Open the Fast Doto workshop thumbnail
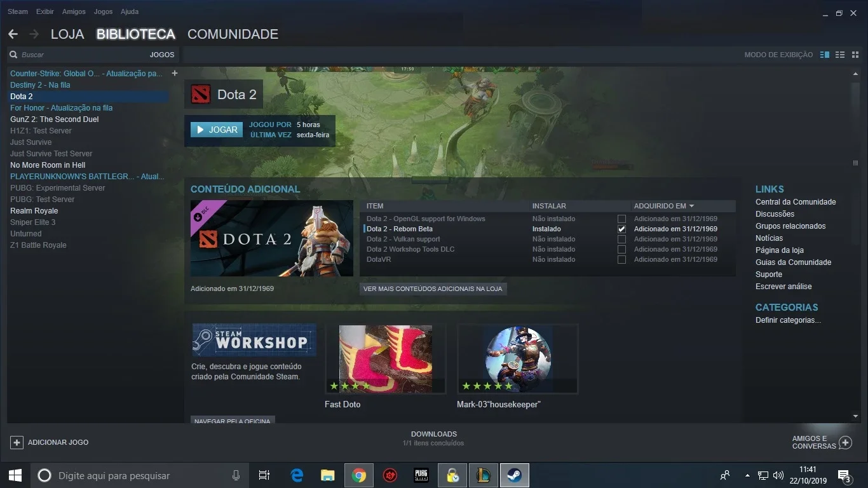Screen dimensions: 868x488 [x=385, y=359]
